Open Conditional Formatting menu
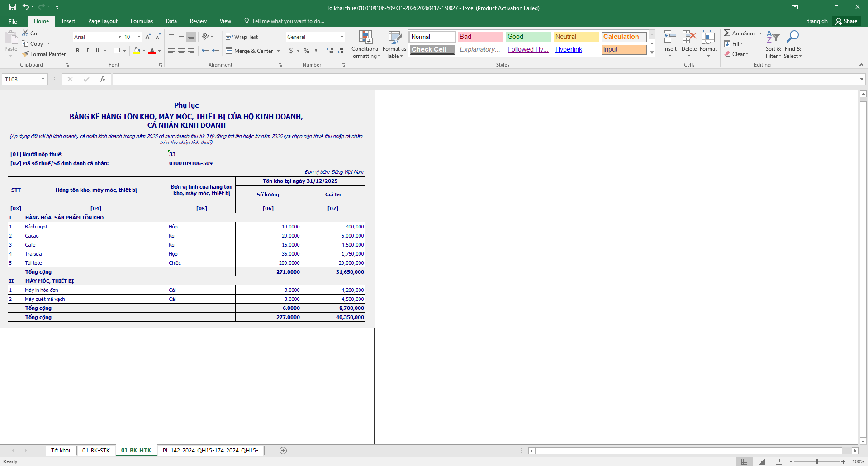 coord(365,45)
